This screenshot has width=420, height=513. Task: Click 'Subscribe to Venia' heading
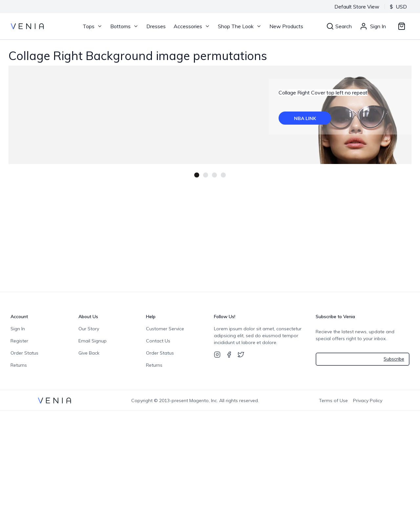(x=335, y=317)
